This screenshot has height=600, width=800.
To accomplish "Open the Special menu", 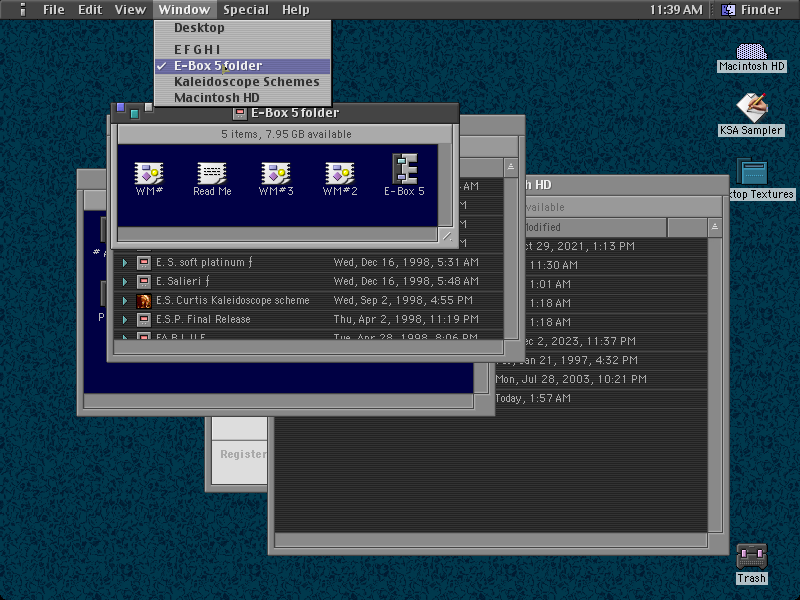I will 246,9.
